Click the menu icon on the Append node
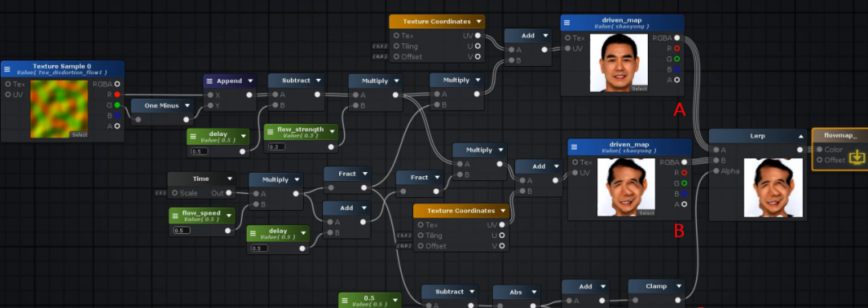Viewport: 868px width, 308px height. [x=210, y=81]
